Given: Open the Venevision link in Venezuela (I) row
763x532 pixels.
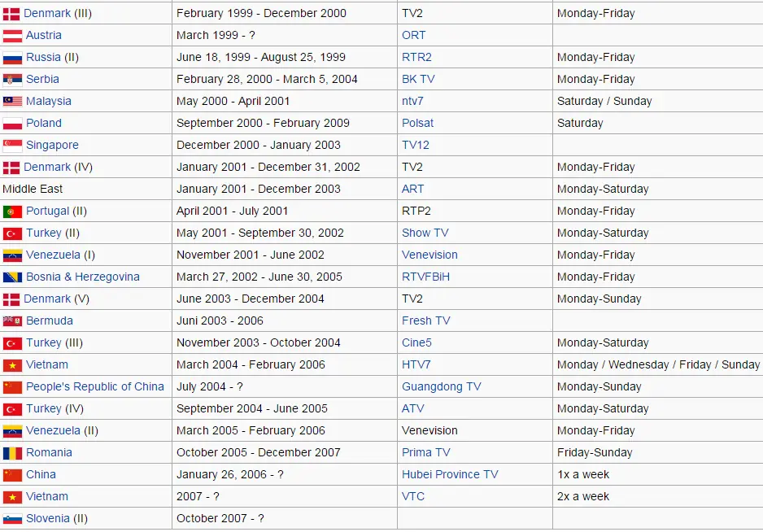Looking at the screenshot, I should click(x=429, y=255).
